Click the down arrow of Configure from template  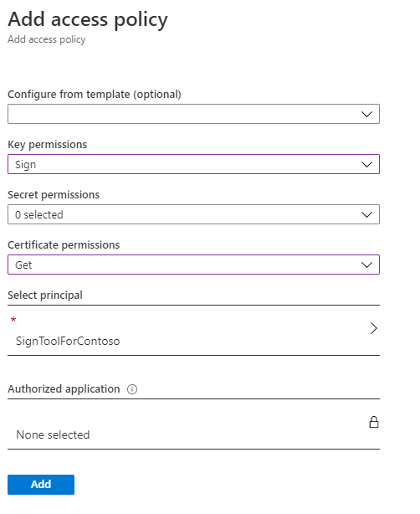366,114
